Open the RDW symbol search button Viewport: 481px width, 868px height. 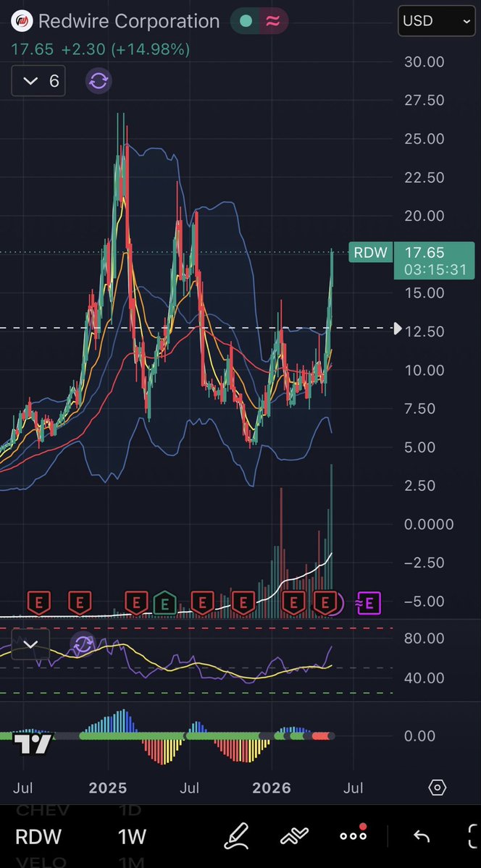coord(38,836)
